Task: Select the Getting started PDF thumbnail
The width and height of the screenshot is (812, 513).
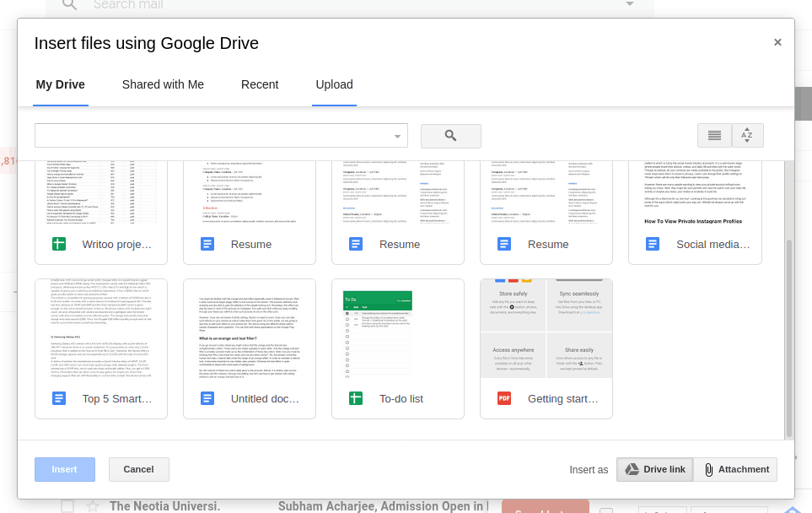Action: pyautogui.click(x=546, y=329)
